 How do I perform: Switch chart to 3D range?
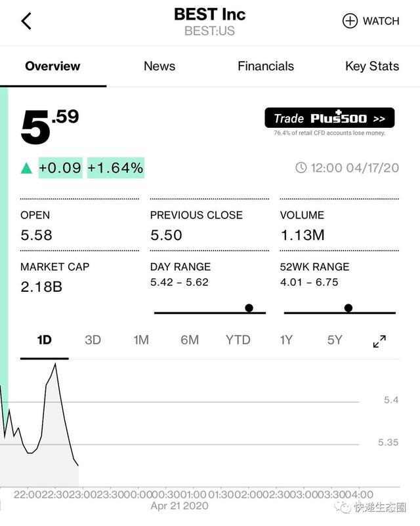point(93,340)
